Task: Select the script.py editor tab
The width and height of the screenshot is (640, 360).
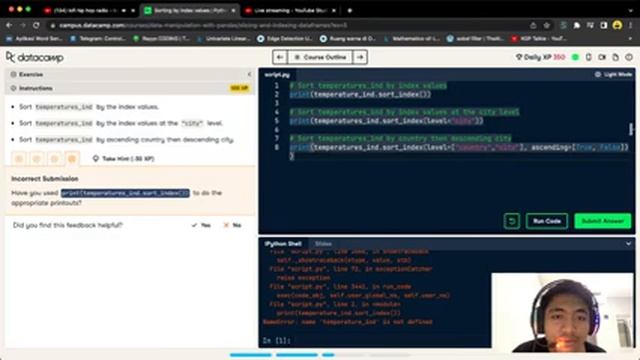Action: pos(277,75)
